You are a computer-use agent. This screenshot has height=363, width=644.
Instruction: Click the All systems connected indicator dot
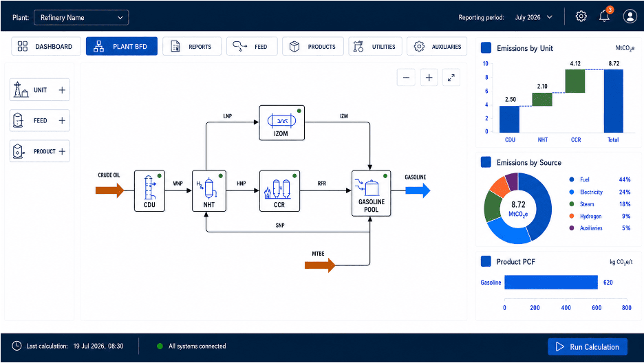click(x=160, y=346)
